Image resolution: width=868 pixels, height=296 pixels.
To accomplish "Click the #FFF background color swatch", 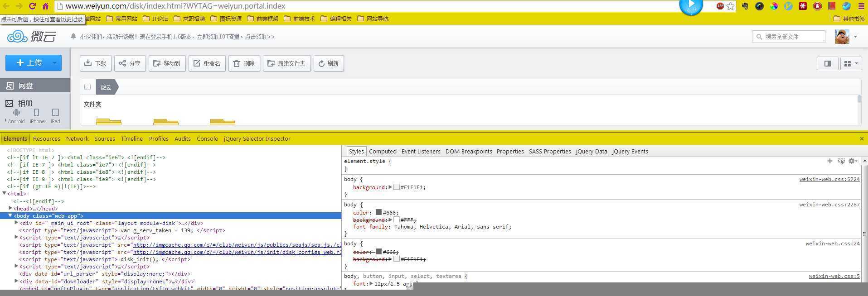I will pyautogui.click(x=397, y=220).
